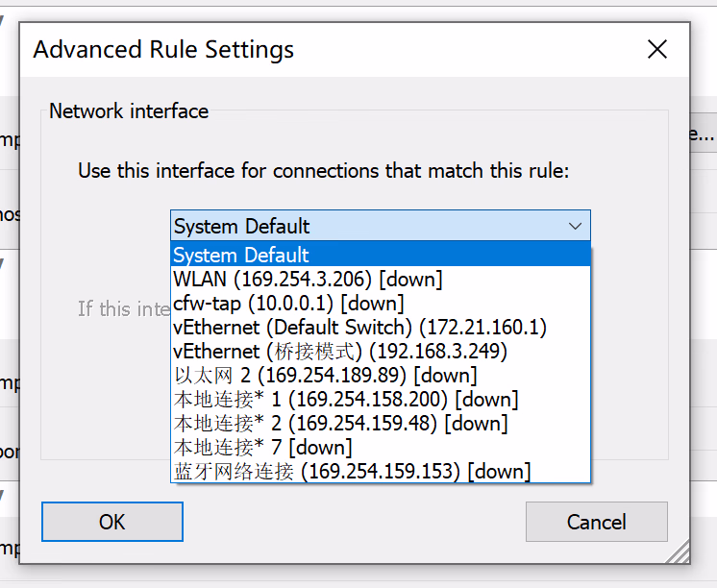Click the System Default combo box field
This screenshot has width=717, height=588.
pyautogui.click(x=365, y=227)
